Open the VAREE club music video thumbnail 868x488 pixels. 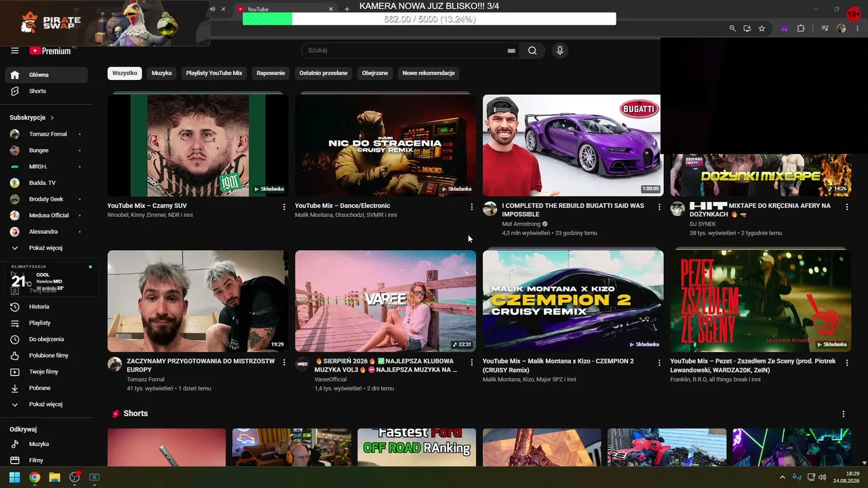pos(385,301)
